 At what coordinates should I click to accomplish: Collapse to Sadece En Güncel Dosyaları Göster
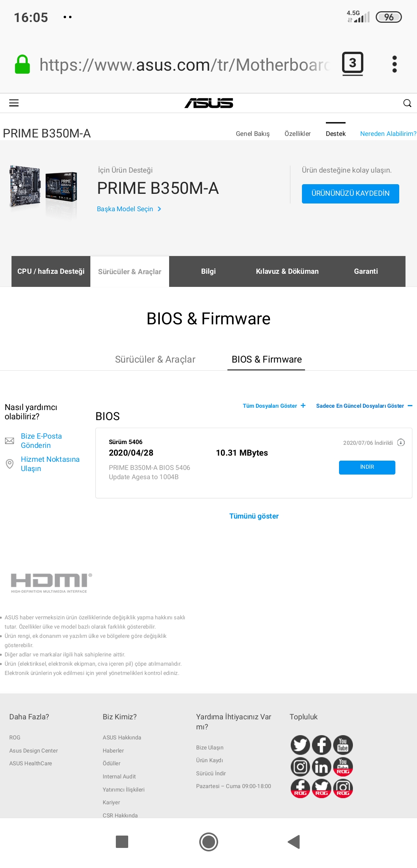click(364, 406)
